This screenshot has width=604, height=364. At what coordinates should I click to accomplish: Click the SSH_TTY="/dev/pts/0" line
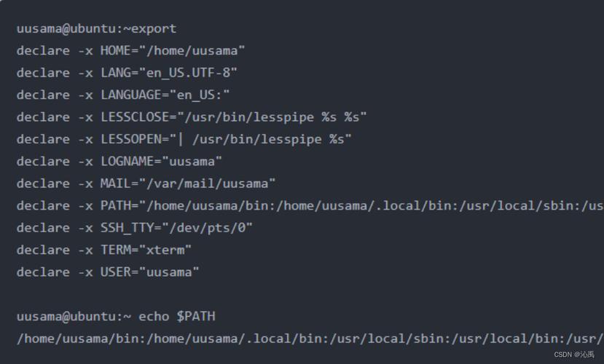pyautogui.click(x=135, y=228)
